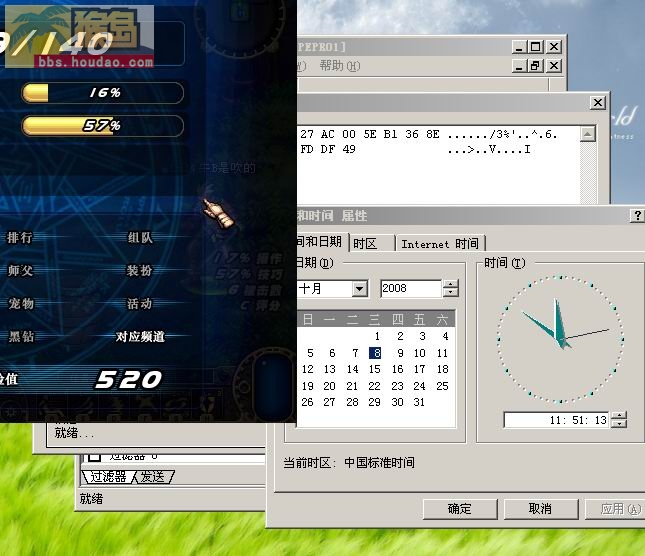This screenshot has width=645, height=556.
Task: Decrease the year with spinner down arrow
Action: point(451,292)
